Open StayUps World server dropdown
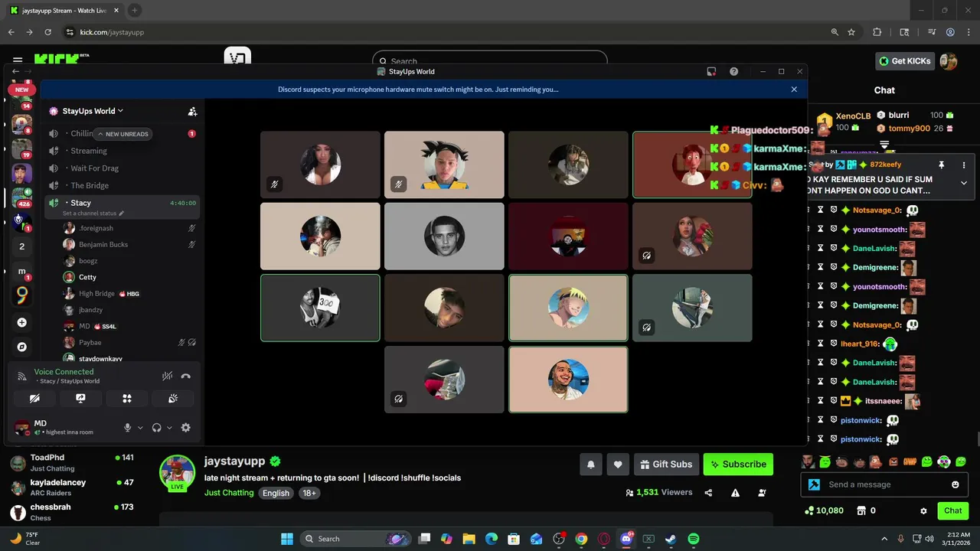980x551 pixels. click(86, 111)
